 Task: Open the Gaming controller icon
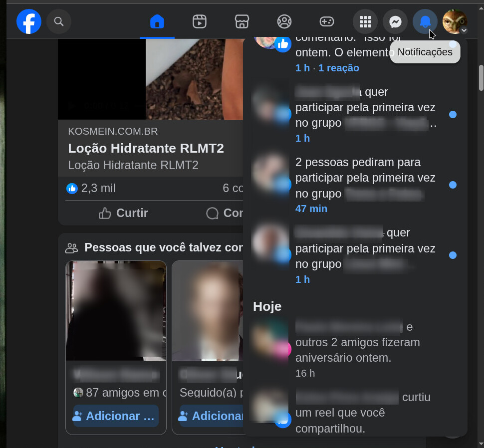[x=327, y=22]
